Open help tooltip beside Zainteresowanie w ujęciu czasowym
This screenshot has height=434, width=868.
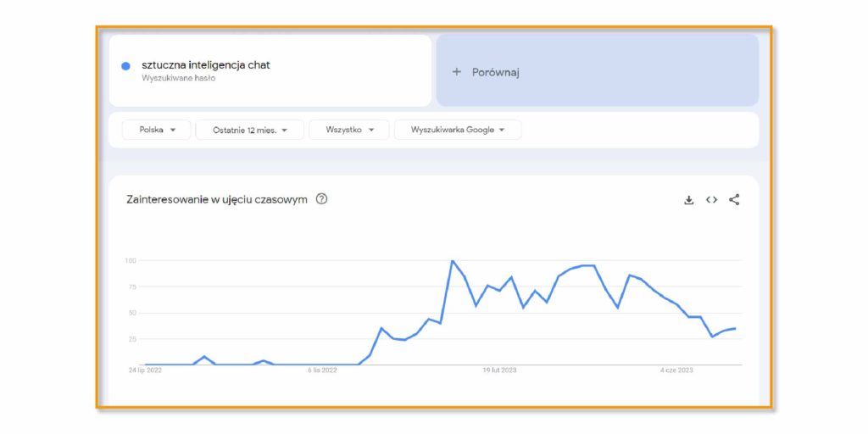tap(321, 199)
